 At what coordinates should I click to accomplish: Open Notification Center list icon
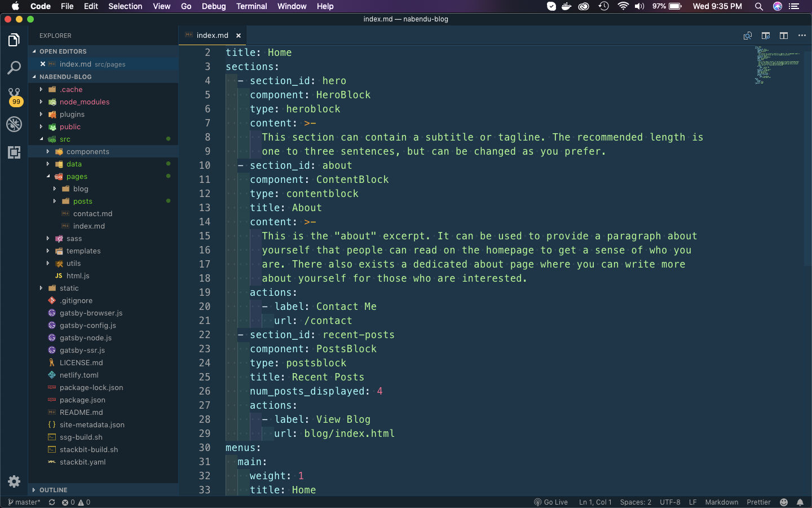pyautogui.click(x=795, y=6)
